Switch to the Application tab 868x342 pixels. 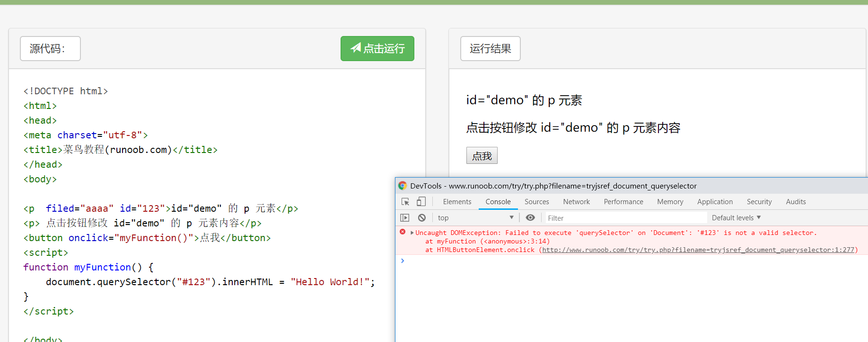[715, 202]
